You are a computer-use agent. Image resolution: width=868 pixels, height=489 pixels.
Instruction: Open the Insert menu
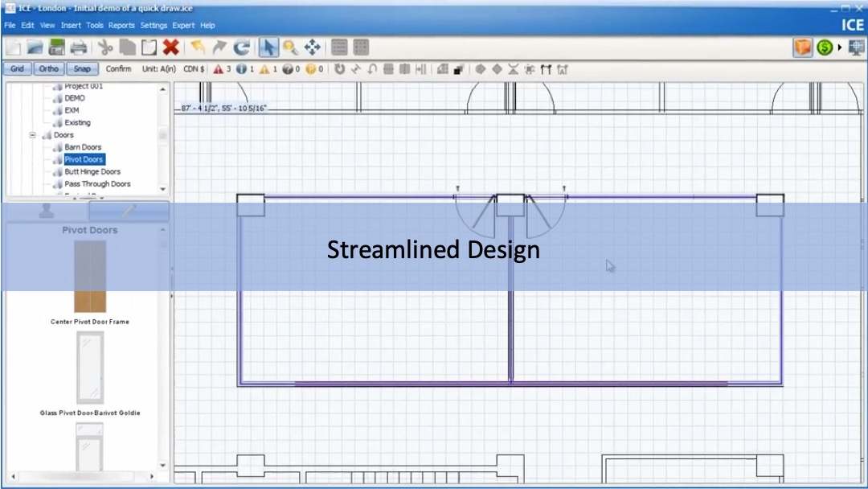pos(71,26)
